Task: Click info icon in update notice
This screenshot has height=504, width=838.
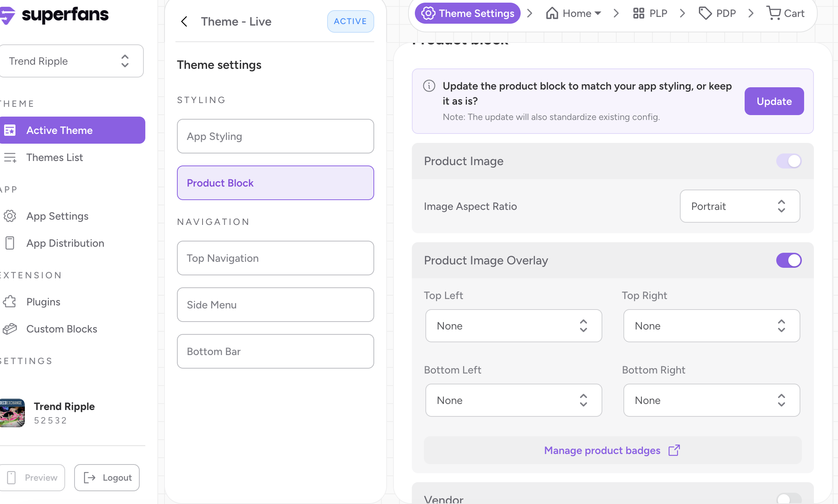Action: 429,86
